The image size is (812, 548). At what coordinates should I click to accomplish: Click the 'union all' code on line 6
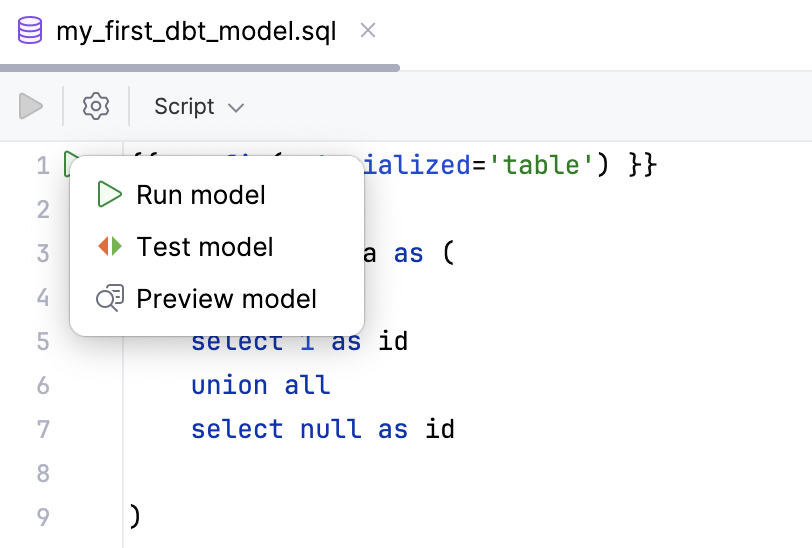(x=260, y=386)
